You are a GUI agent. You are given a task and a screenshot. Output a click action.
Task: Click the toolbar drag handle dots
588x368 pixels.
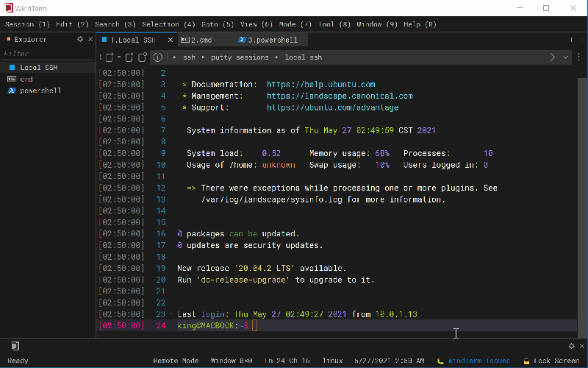click(x=101, y=57)
